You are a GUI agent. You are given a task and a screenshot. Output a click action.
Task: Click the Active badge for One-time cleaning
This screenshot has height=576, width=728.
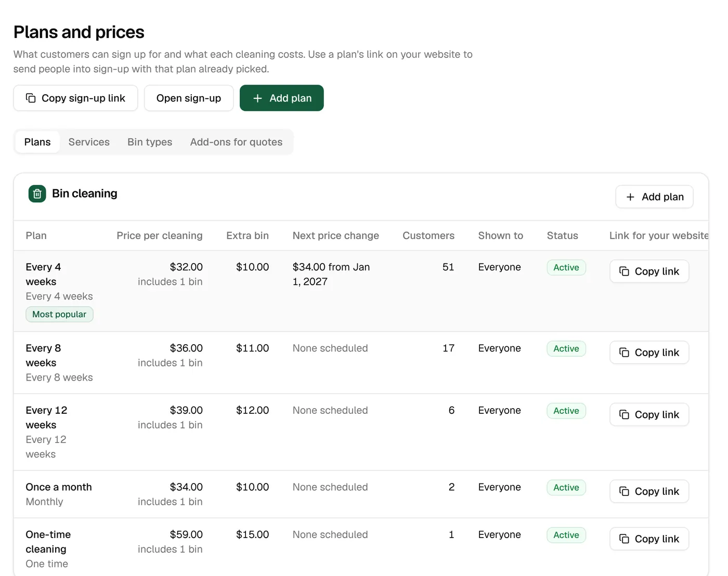[x=566, y=535]
